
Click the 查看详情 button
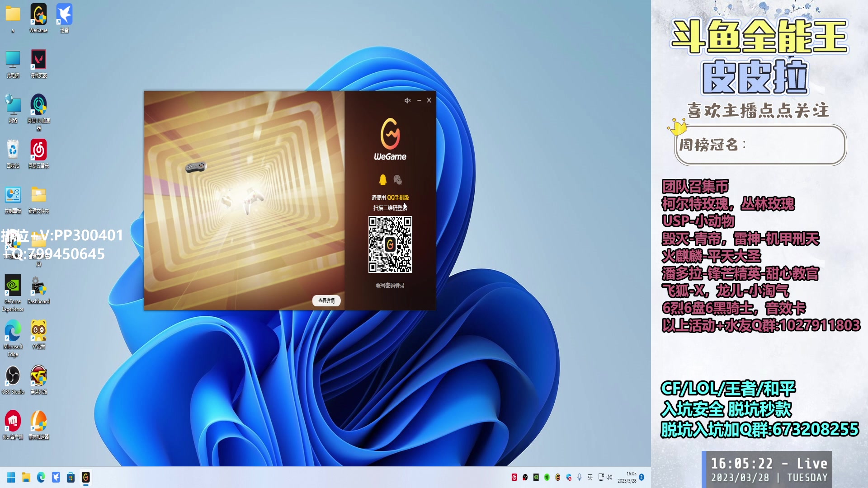[326, 301]
